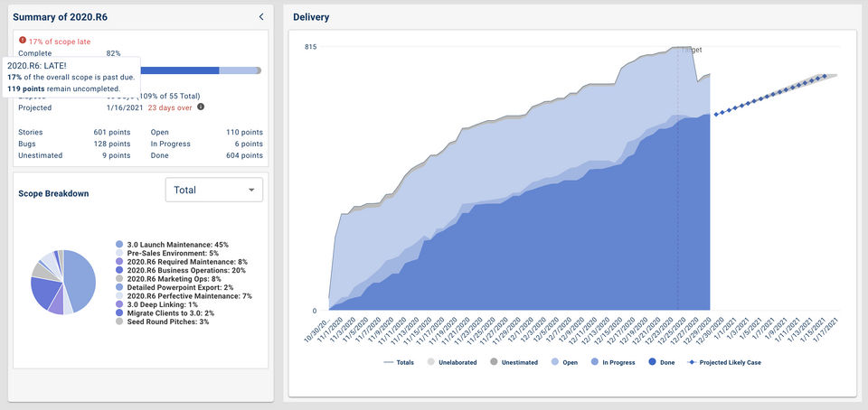
Task: Click the 3.0 Launch Maintenance color swatch
Action: click(x=119, y=245)
